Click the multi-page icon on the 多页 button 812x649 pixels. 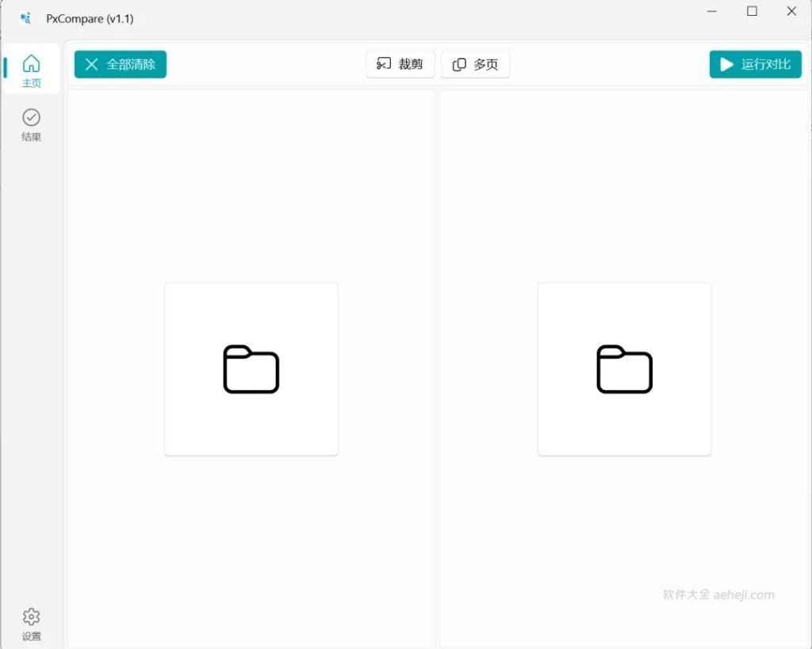[461, 64]
